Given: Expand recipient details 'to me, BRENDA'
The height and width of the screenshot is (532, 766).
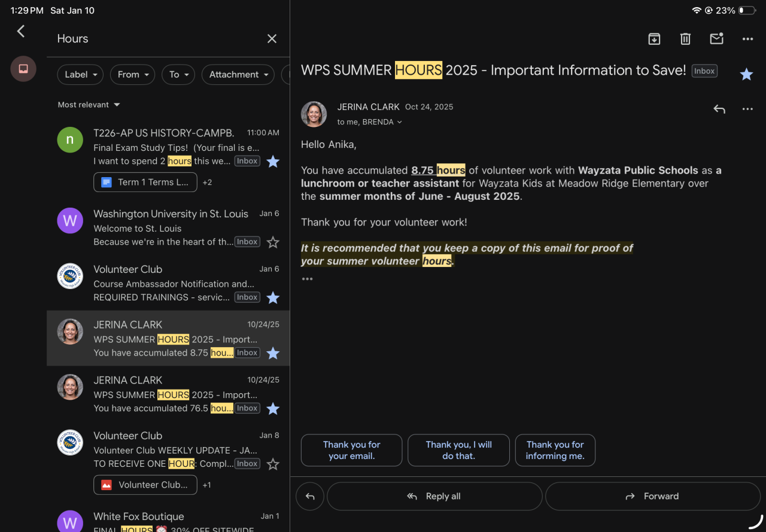Looking at the screenshot, I should point(369,122).
